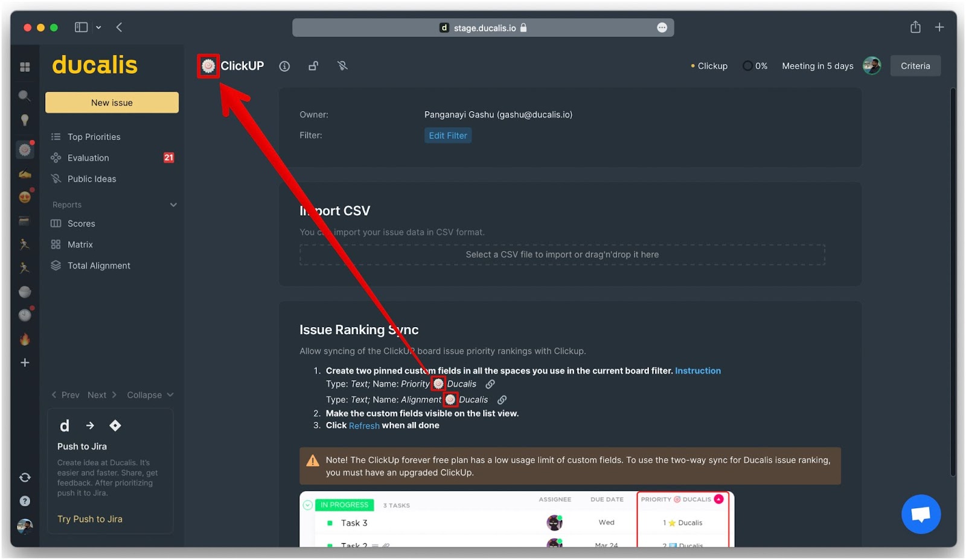Open user profile avatar at rail bottom
Image resolution: width=966 pixels, height=560 pixels.
pyautogui.click(x=25, y=526)
